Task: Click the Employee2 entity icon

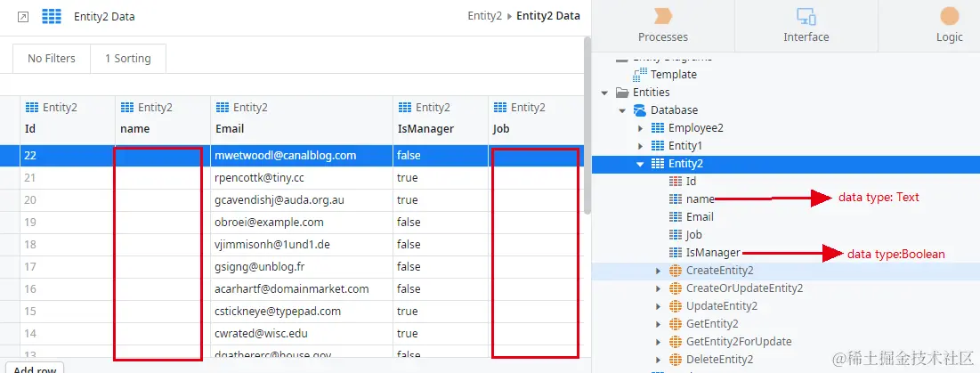Action: (x=658, y=128)
